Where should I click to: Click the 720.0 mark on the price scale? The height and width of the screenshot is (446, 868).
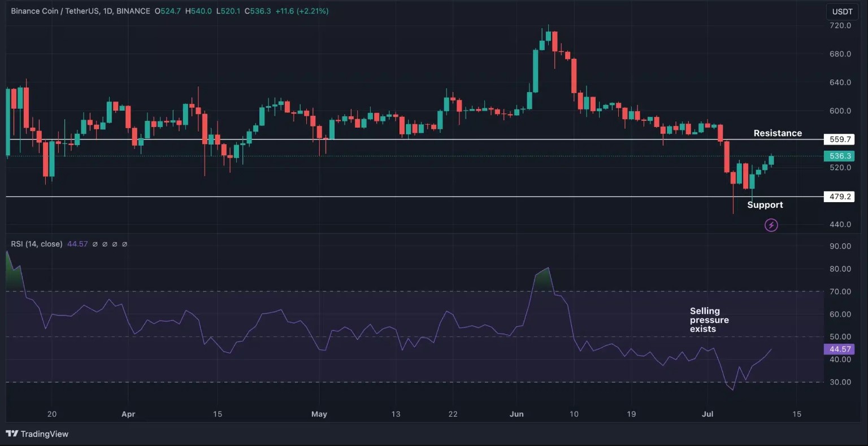coord(840,25)
